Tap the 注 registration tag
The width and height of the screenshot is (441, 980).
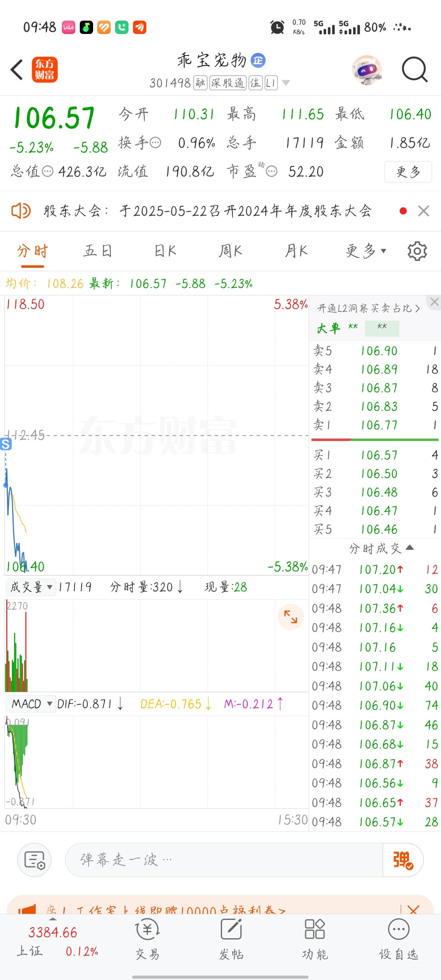pos(255,83)
